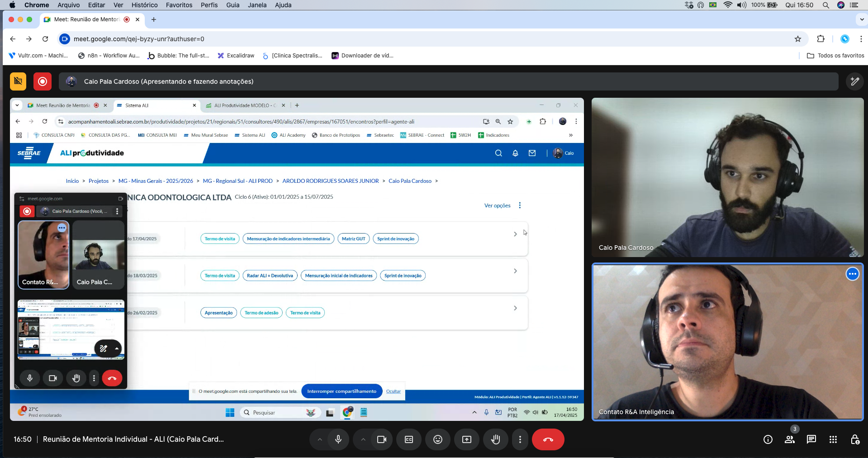Open the macOS Wi-Fi status menu

point(728,5)
